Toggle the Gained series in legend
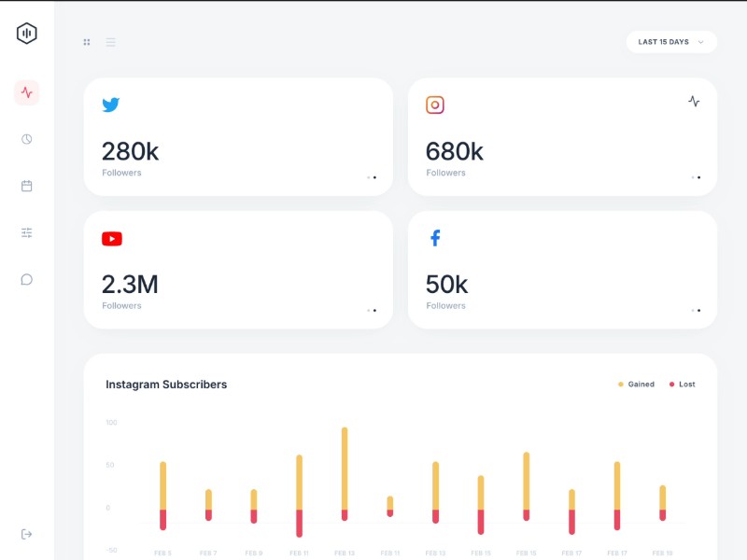This screenshot has width=747, height=560. pyautogui.click(x=636, y=385)
